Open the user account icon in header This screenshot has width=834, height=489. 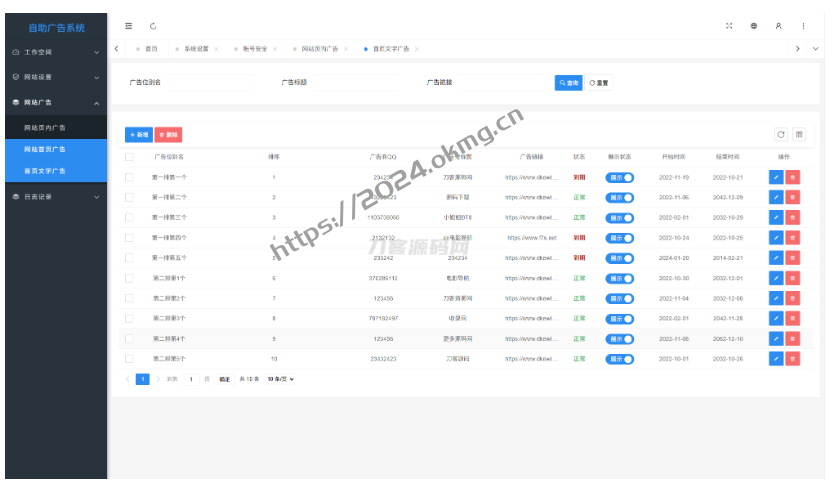pyautogui.click(x=779, y=26)
